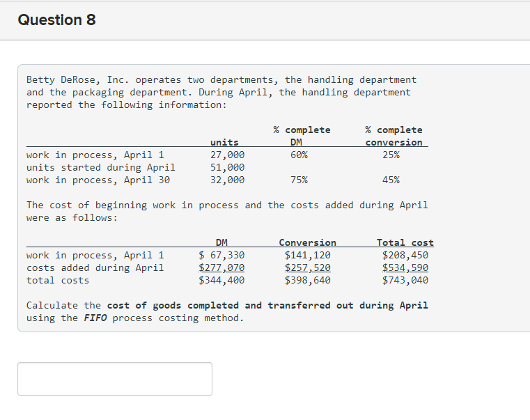Click the 51,000 units started value

click(x=228, y=167)
